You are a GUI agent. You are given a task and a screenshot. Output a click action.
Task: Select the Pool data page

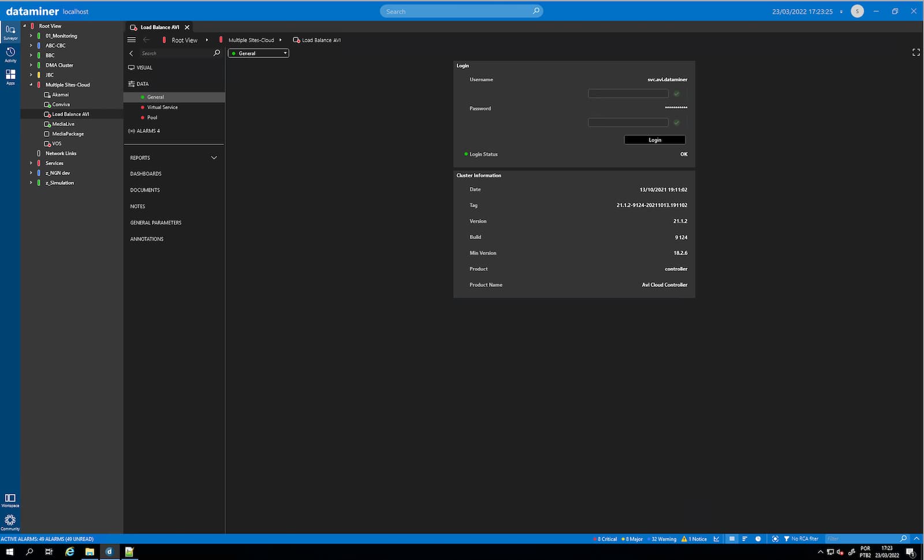pyautogui.click(x=152, y=118)
